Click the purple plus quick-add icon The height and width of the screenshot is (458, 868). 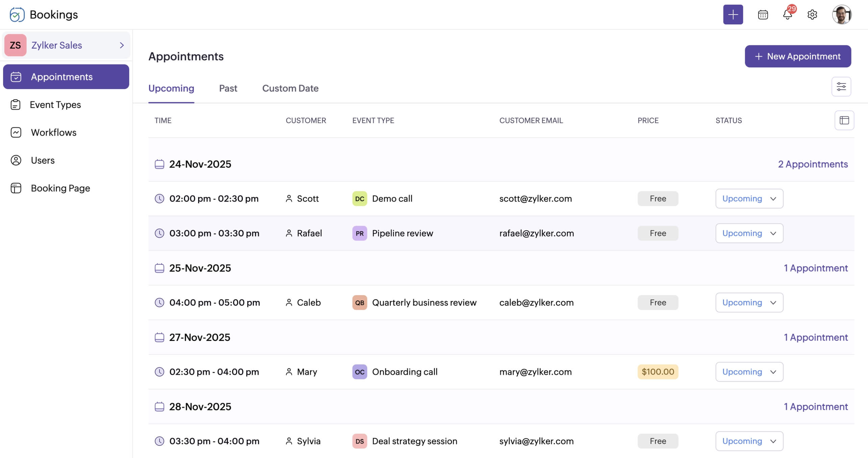733,15
